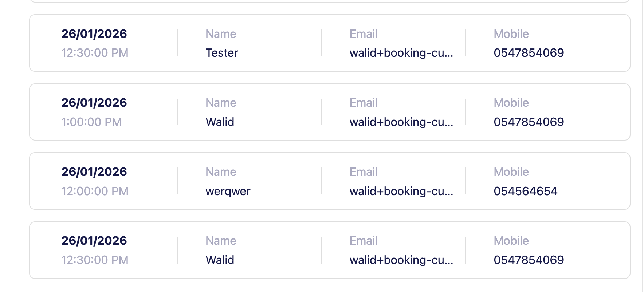Select the werqwer name value
Image resolution: width=644 pixels, height=292 pixels.
coord(228,191)
